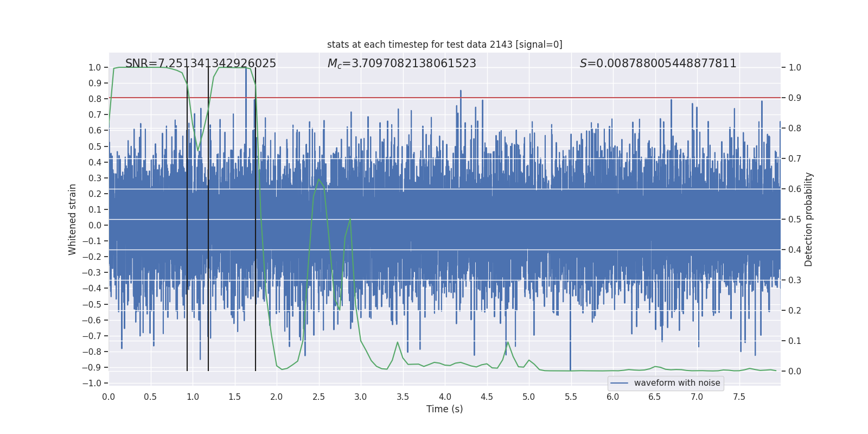Click the 0.4 tick on Detection probability axis
868x434 pixels.
click(795, 250)
